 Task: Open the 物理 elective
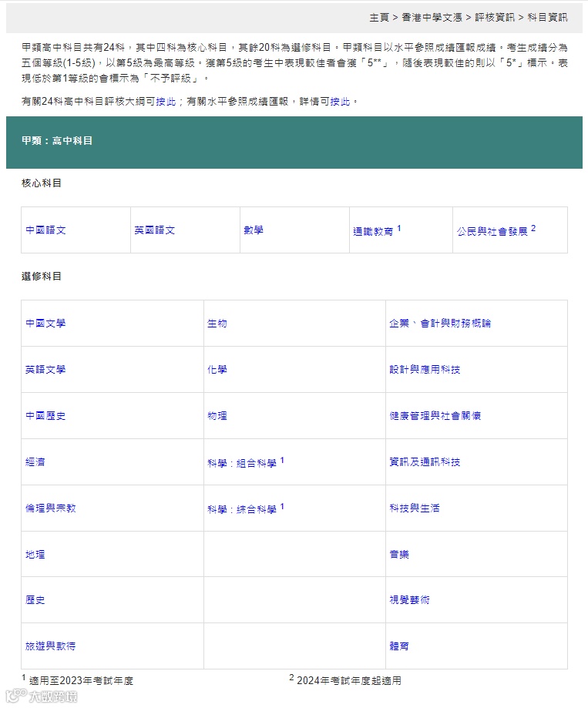[x=217, y=416]
